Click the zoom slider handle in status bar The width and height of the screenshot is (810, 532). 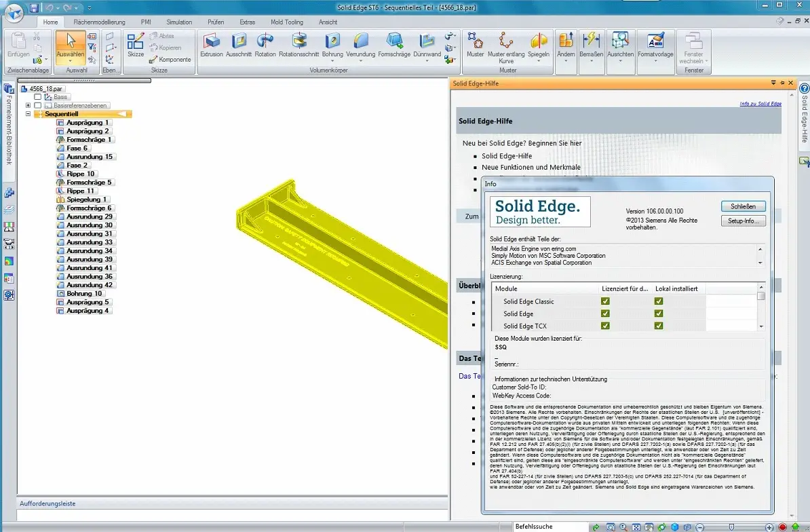pos(731,527)
